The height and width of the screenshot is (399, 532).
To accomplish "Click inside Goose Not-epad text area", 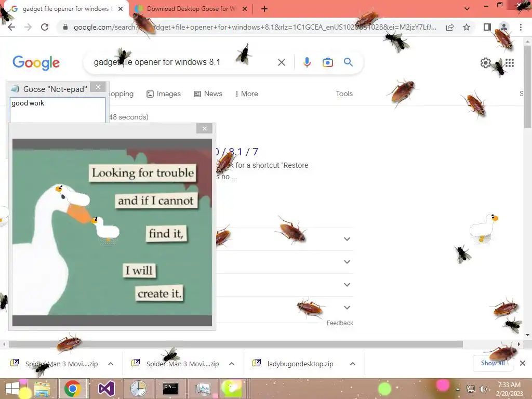I will pos(57,110).
